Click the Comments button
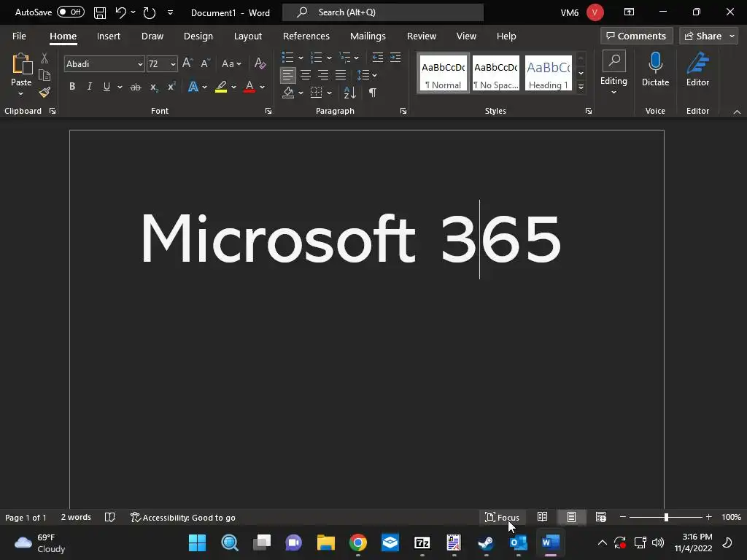The height and width of the screenshot is (560, 747). pos(636,36)
